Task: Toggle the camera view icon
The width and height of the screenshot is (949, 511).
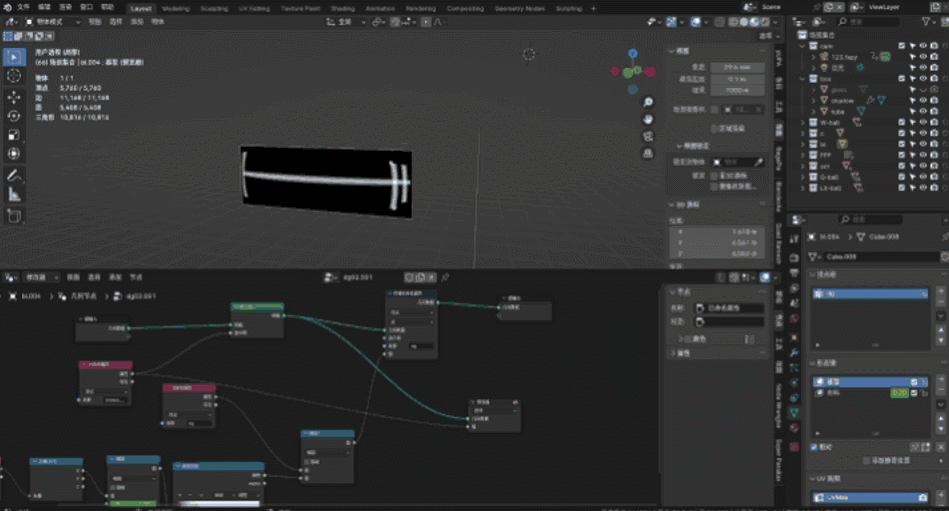Action: coord(648,136)
